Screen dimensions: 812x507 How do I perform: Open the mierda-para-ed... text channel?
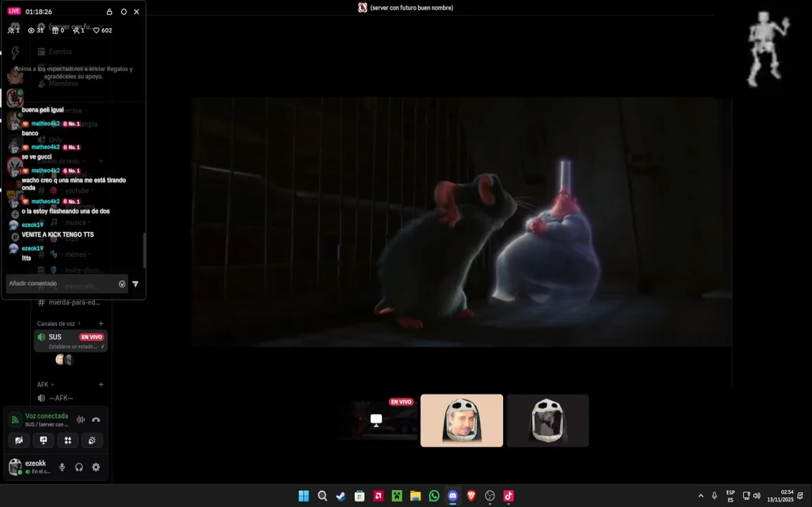click(x=70, y=302)
